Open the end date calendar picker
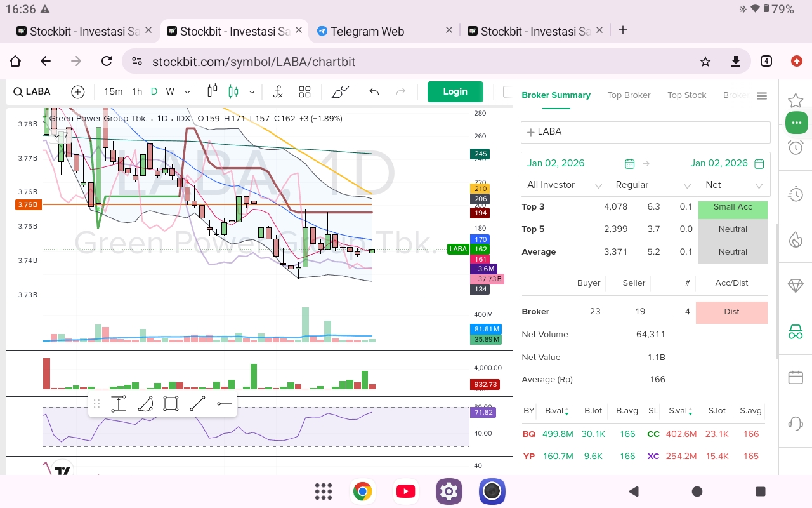 click(759, 164)
